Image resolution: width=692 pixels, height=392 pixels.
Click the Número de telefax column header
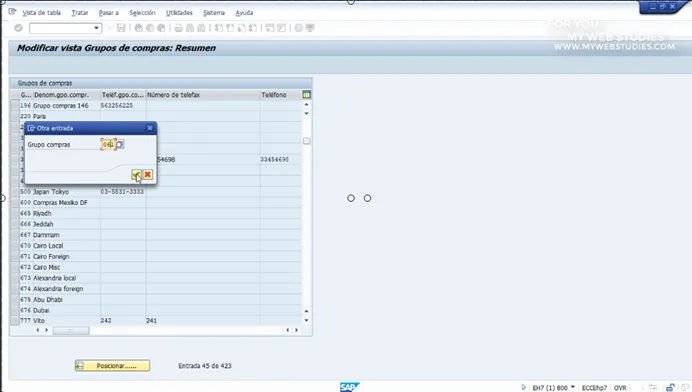tap(203, 95)
